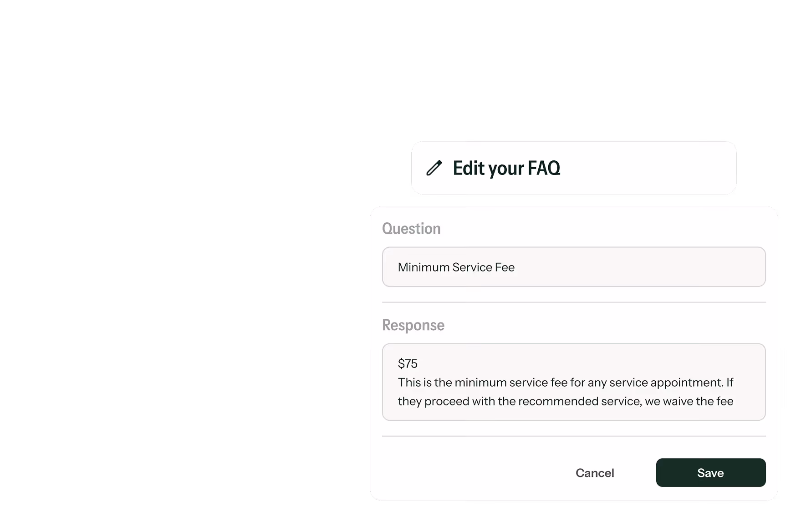This screenshot has width=796, height=532.
Task: Click the Question input field
Action: coord(574,267)
